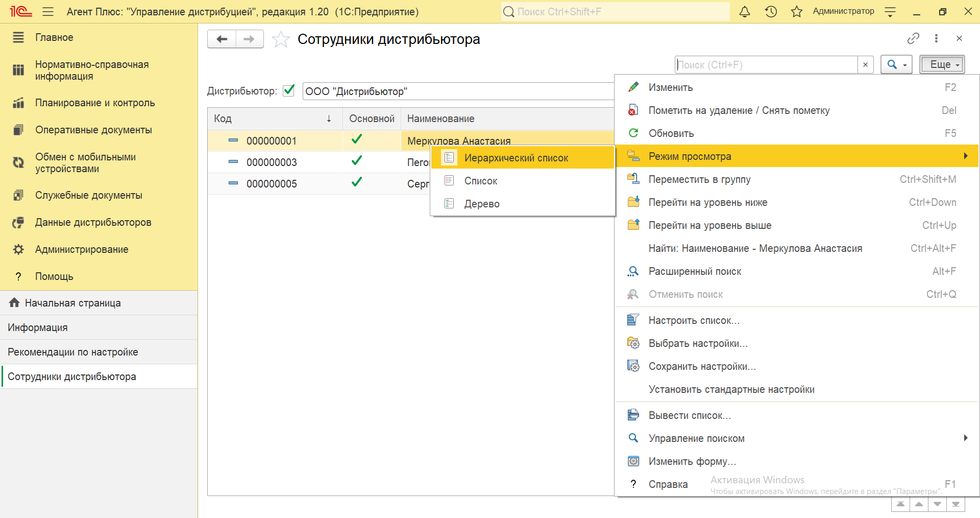The image size is (980, 518).
Task: Choose Установить стандартные настройки
Action: pos(797,389)
